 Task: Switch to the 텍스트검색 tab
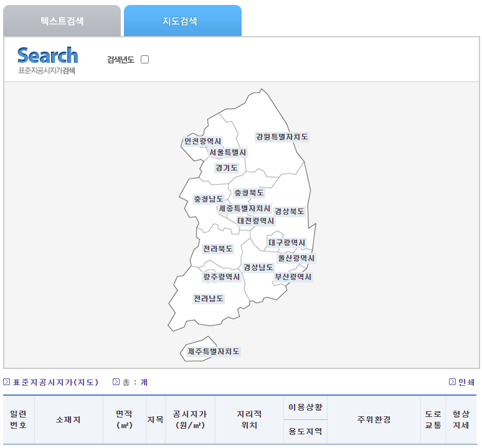[62, 21]
